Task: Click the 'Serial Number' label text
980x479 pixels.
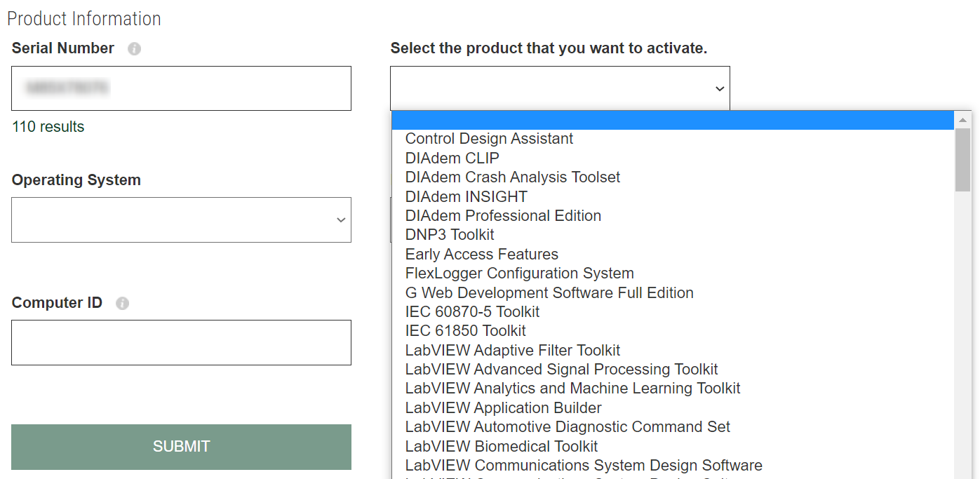Action: 63,48
